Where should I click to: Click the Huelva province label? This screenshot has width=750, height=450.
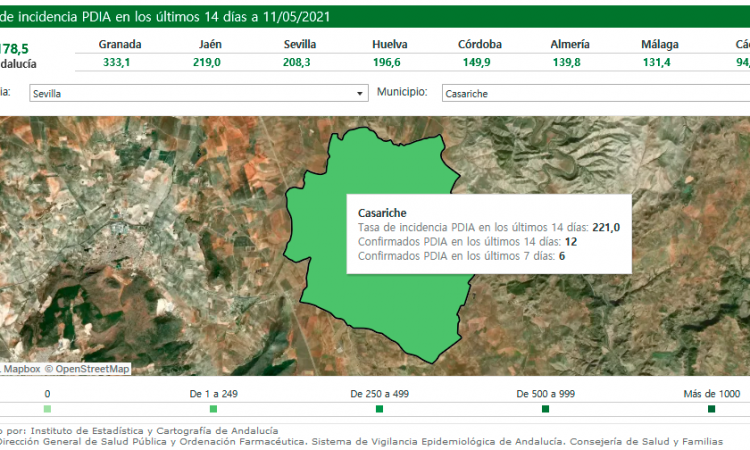coord(389,44)
